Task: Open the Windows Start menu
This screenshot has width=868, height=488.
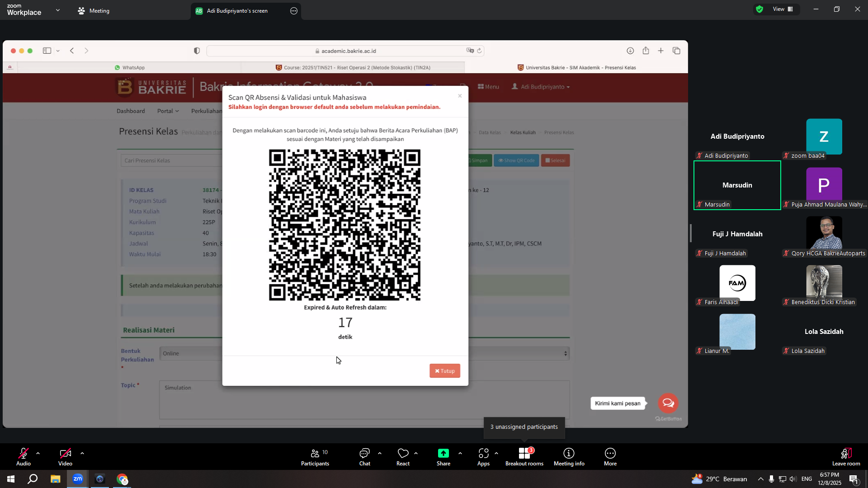Action: pos(11,479)
